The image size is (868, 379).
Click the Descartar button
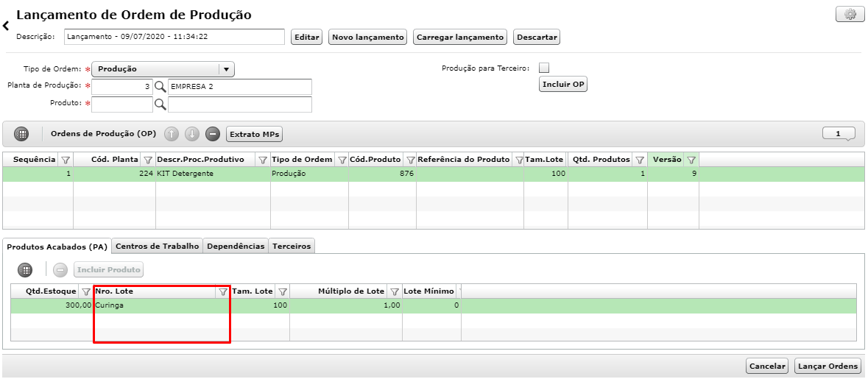click(537, 37)
